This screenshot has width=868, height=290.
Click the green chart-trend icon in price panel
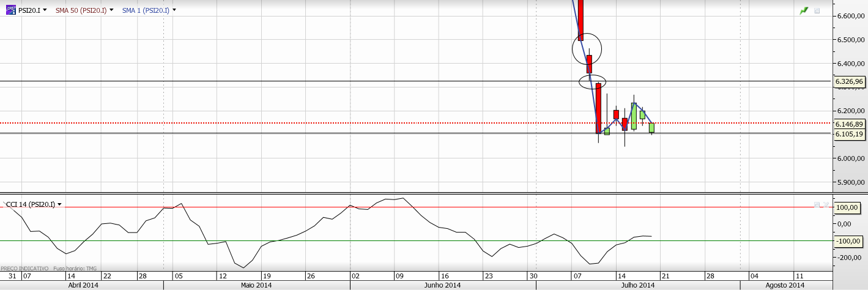pos(804,11)
